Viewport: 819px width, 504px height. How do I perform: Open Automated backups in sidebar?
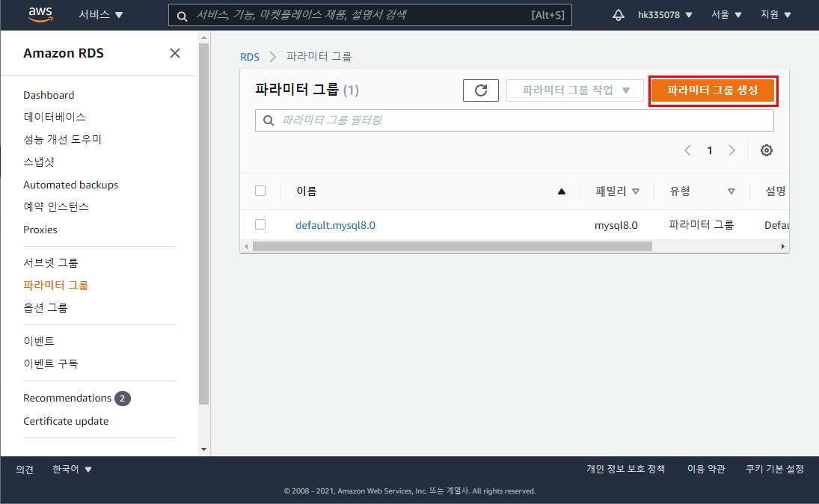[70, 185]
